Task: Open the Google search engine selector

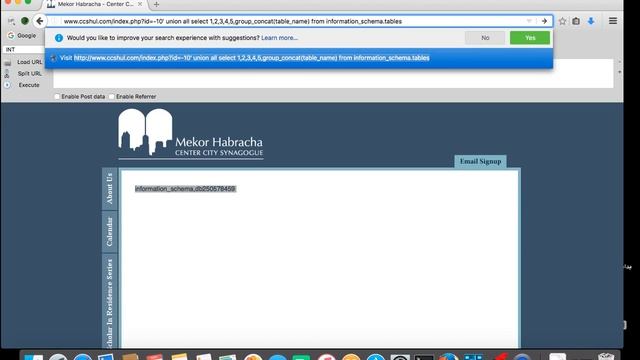Action: click(22, 36)
